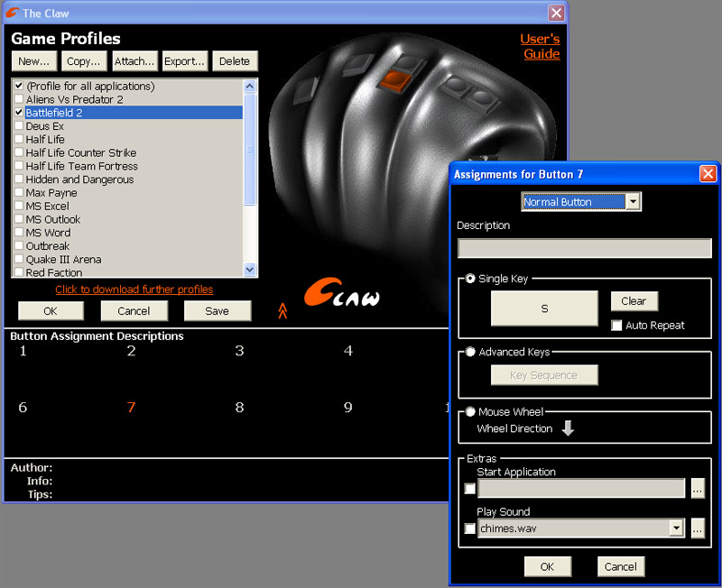Clear the single key assignment

(634, 301)
